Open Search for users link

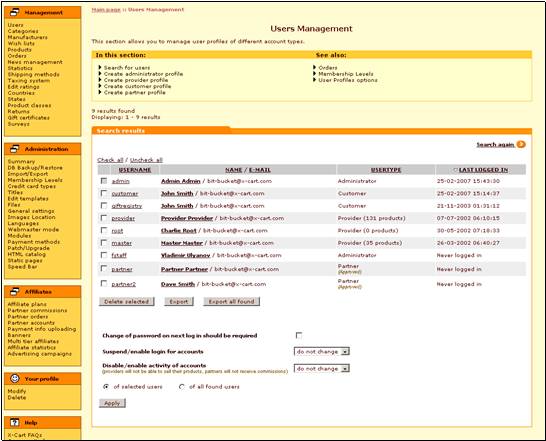127,68
